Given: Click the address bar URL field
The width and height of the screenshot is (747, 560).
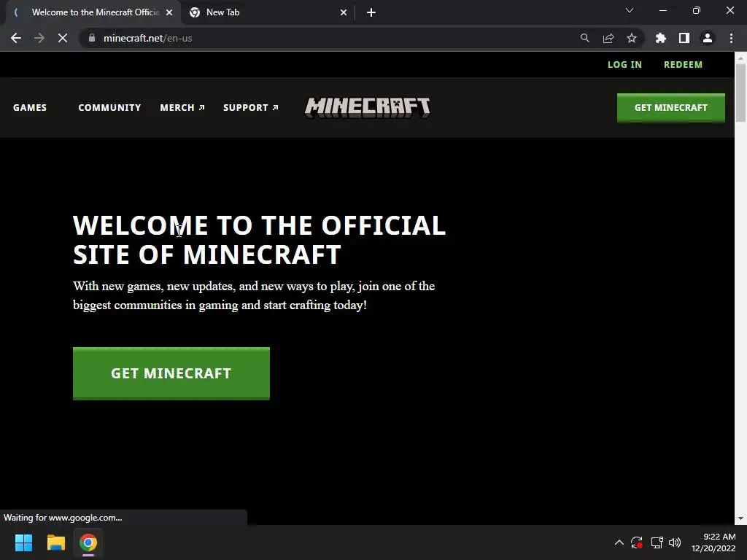Looking at the screenshot, I should click(333, 38).
